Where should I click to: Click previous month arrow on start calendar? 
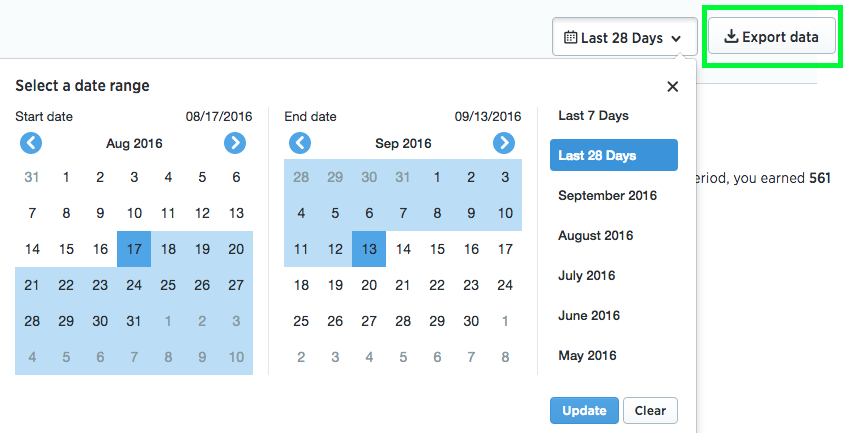point(32,143)
